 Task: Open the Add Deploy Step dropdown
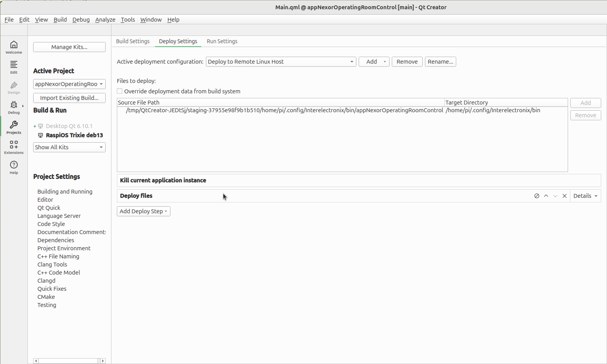[143, 211]
